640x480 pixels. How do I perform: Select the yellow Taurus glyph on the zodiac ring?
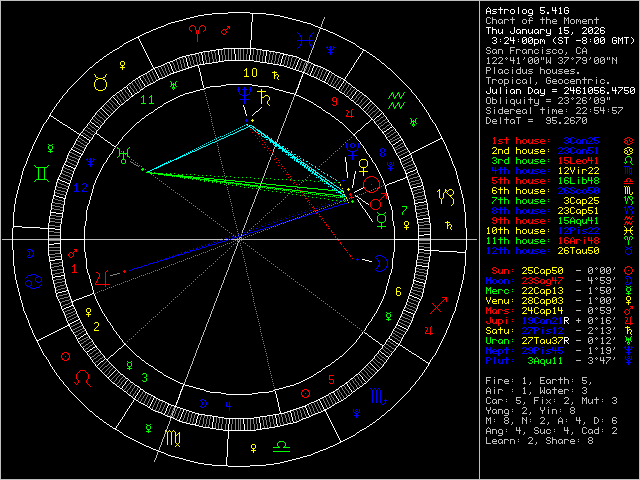tap(100, 83)
